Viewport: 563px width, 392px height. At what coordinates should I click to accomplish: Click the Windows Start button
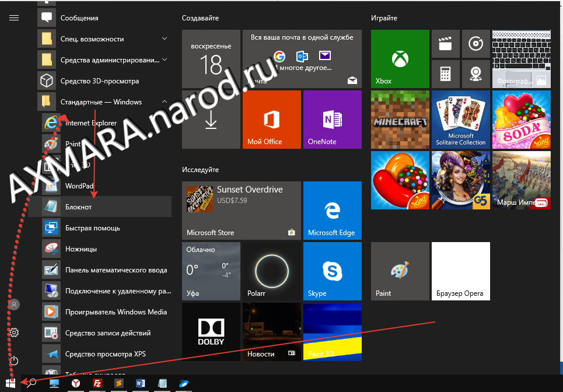(11, 383)
